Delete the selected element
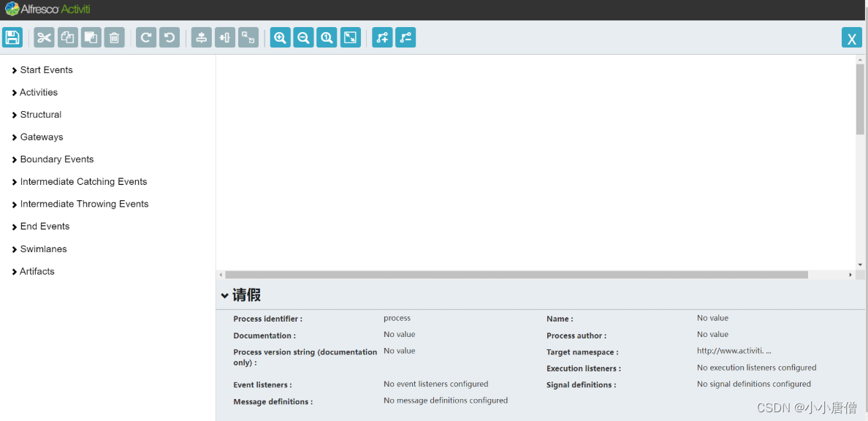 pyautogui.click(x=114, y=37)
